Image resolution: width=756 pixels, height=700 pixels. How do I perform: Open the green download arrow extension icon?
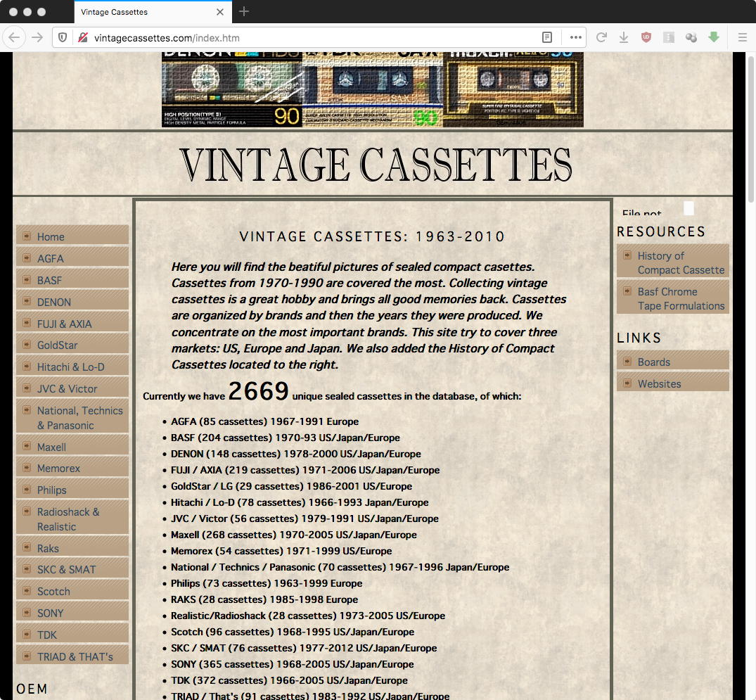click(714, 37)
